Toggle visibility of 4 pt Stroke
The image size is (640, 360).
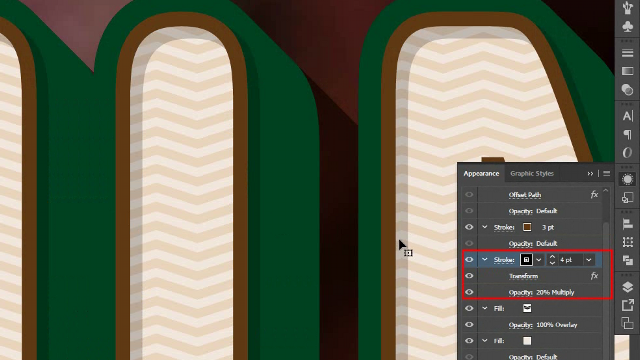(469, 260)
